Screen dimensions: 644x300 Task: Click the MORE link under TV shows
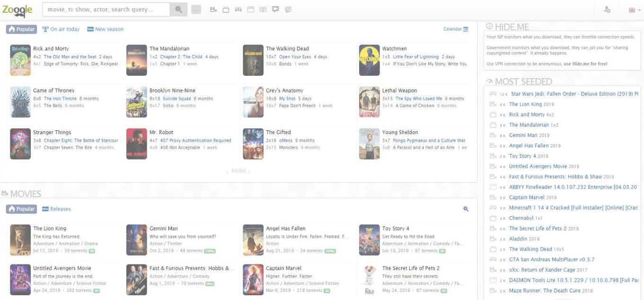(x=238, y=171)
